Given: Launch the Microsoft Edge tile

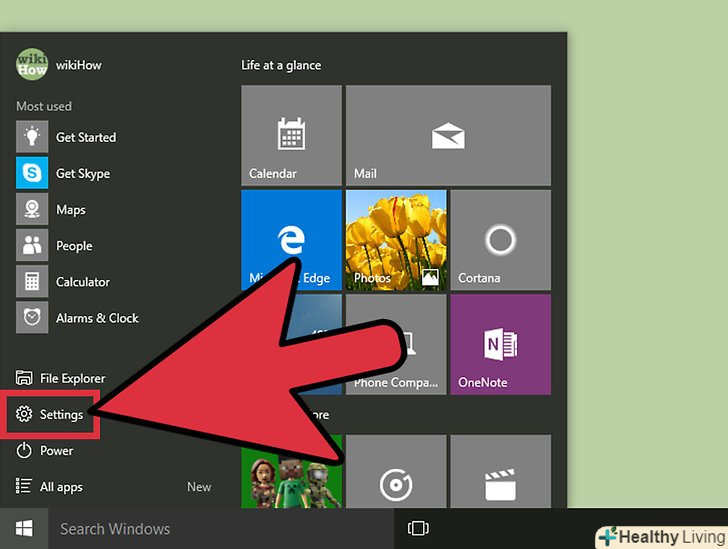Looking at the screenshot, I should click(291, 240).
